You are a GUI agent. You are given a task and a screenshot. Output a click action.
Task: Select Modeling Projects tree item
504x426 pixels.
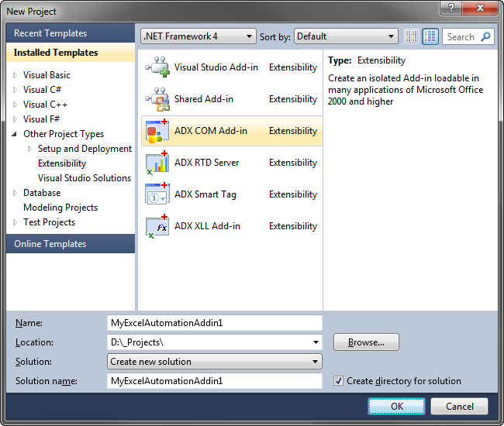pos(60,208)
